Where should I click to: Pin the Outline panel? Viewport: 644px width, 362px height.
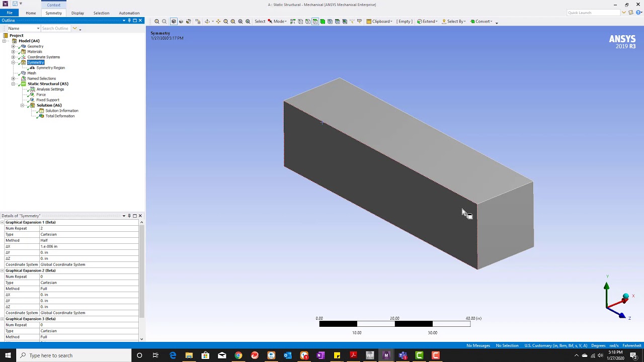129,20
